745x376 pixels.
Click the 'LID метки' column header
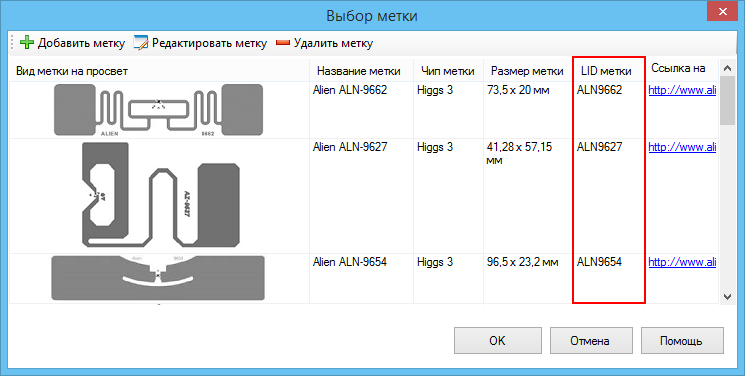coord(606,71)
